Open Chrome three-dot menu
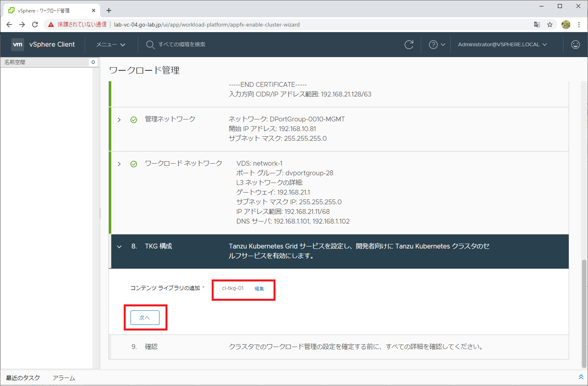 [x=579, y=25]
